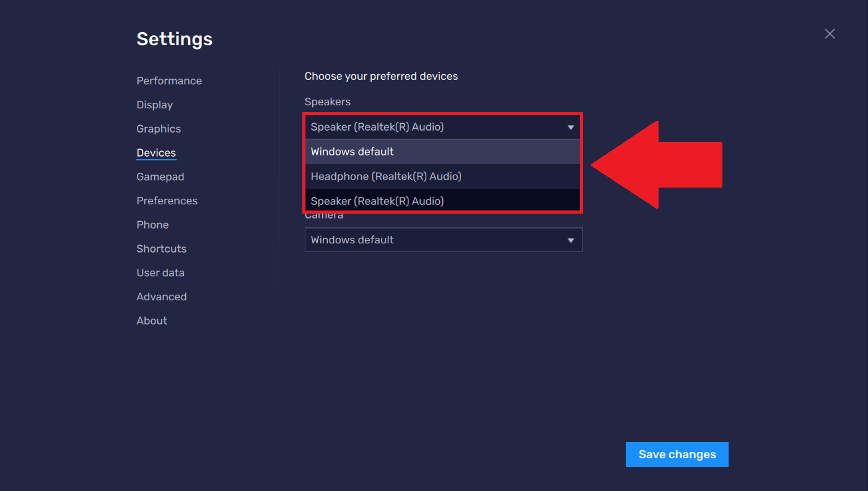The image size is (868, 491).
Task: Go to the Shortcuts settings
Action: click(161, 249)
